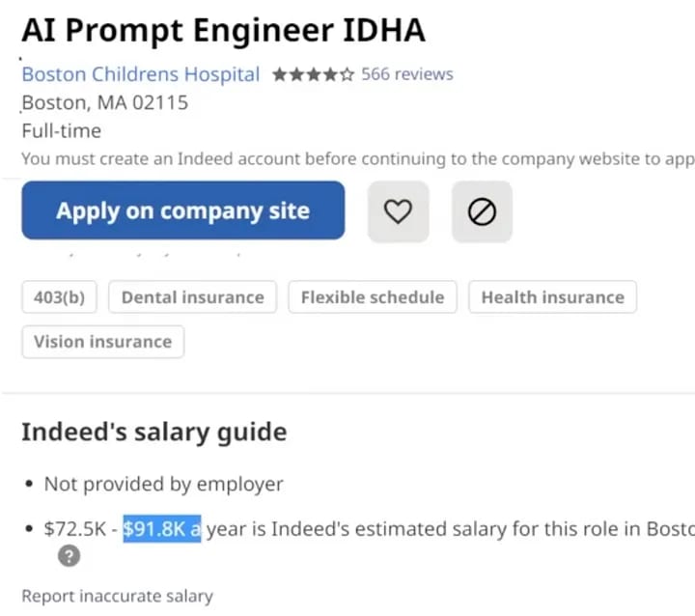The height and width of the screenshot is (616, 695).
Task: Choose the Health insurance benefit tag
Action: [x=552, y=297]
